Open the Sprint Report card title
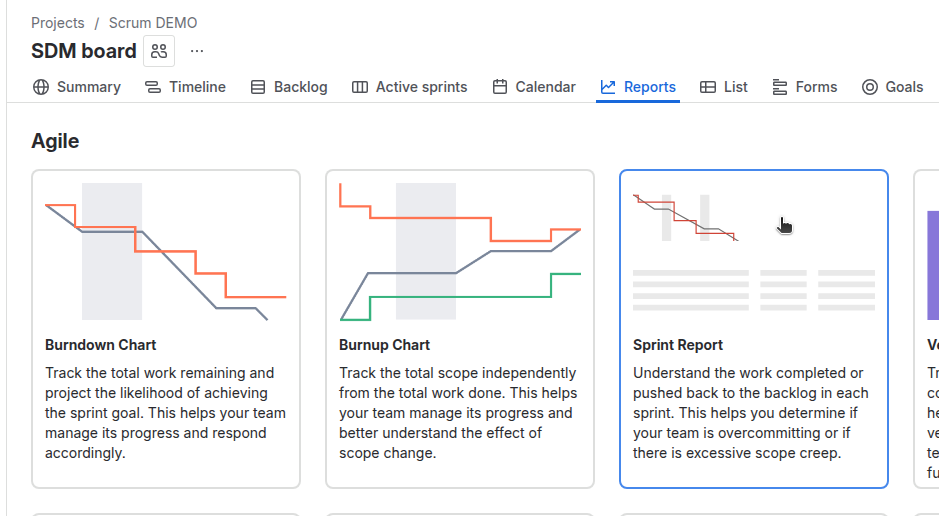939x516 pixels. pos(678,345)
